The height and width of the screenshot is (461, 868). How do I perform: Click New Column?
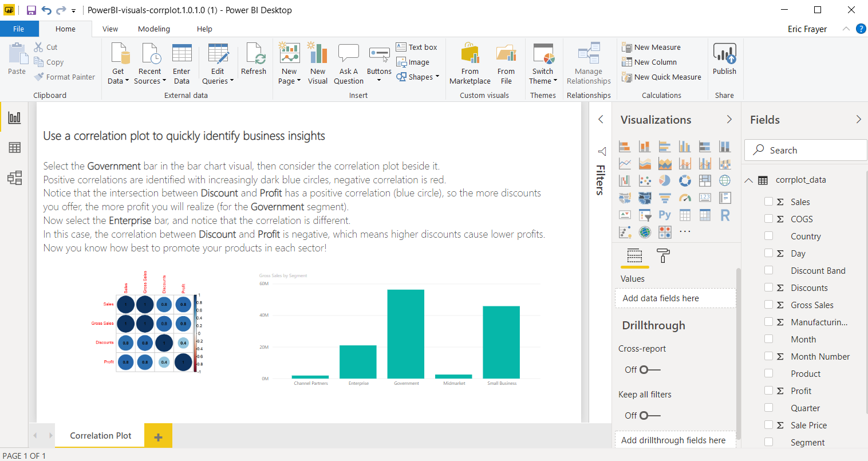(x=649, y=62)
